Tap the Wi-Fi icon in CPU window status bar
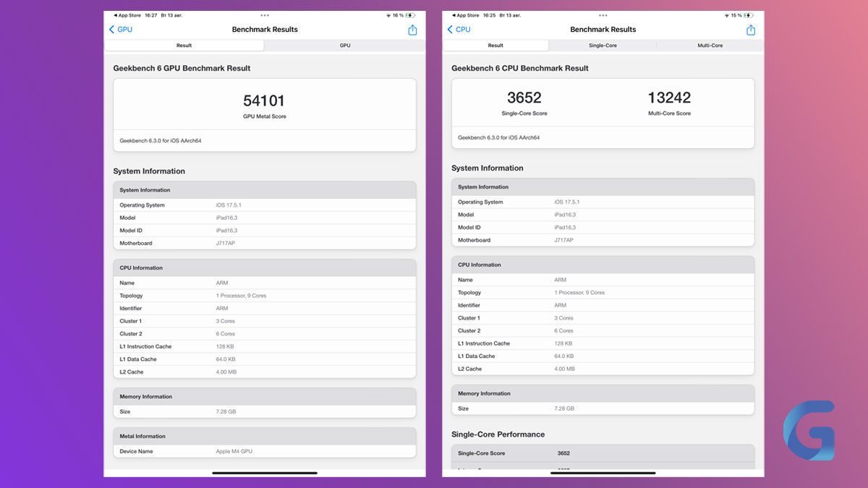The image size is (868, 488). pos(727,15)
